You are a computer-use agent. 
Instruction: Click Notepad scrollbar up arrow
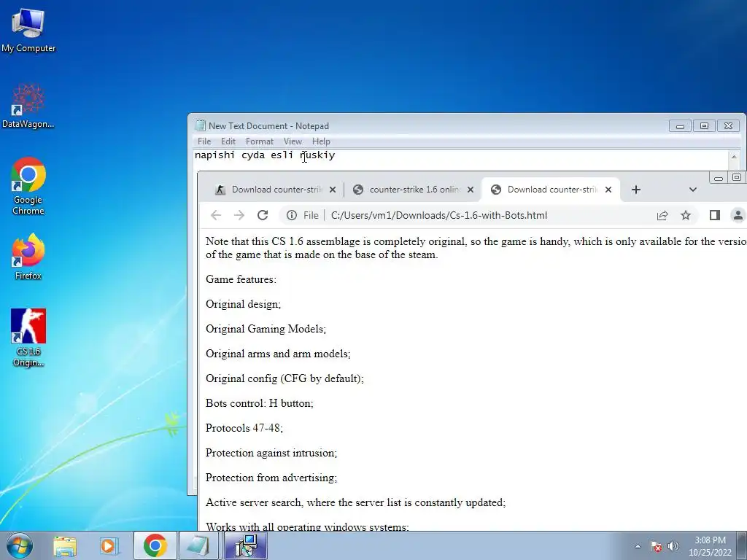pyautogui.click(x=734, y=157)
